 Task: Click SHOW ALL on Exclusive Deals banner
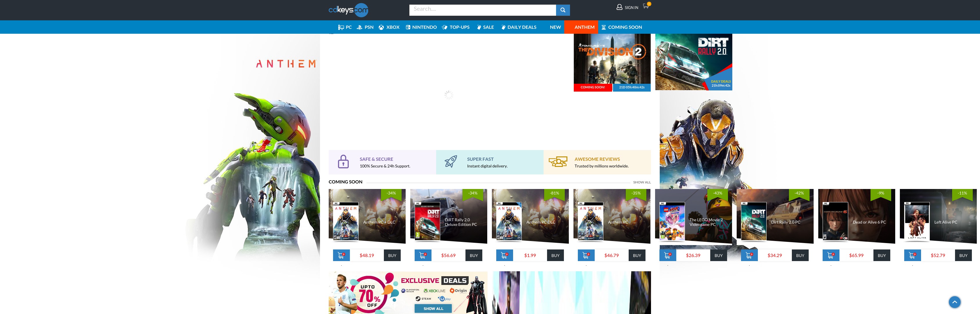(433, 309)
